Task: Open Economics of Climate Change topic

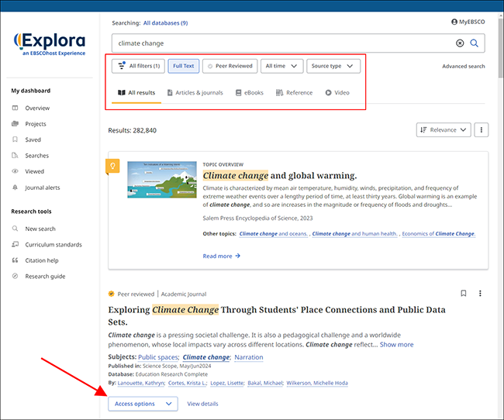Action: click(x=438, y=234)
